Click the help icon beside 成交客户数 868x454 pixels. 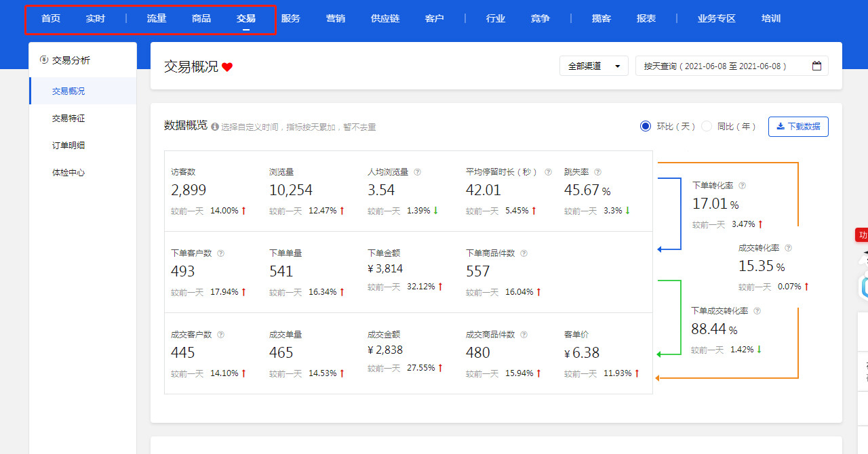point(220,335)
